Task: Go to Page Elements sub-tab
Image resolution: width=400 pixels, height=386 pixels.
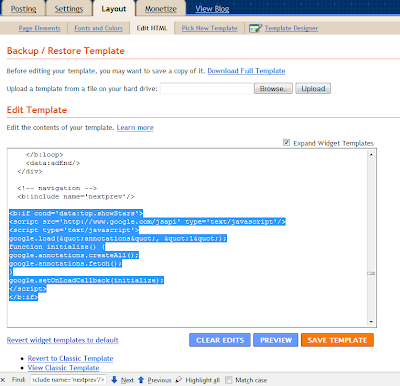Action: click(39, 28)
